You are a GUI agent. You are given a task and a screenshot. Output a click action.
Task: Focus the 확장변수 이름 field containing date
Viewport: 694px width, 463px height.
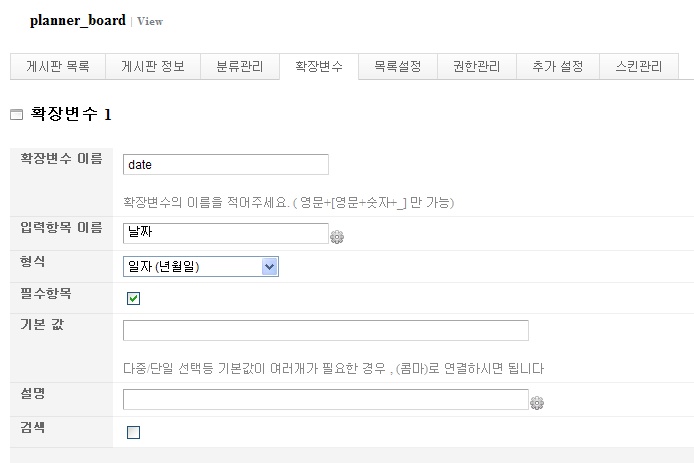226,164
